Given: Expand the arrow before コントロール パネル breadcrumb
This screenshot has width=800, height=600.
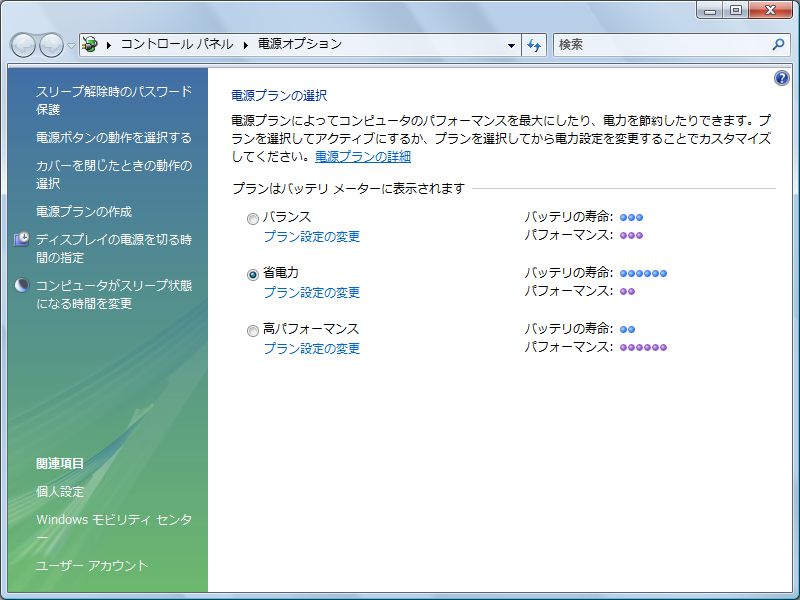Looking at the screenshot, I should (109, 45).
